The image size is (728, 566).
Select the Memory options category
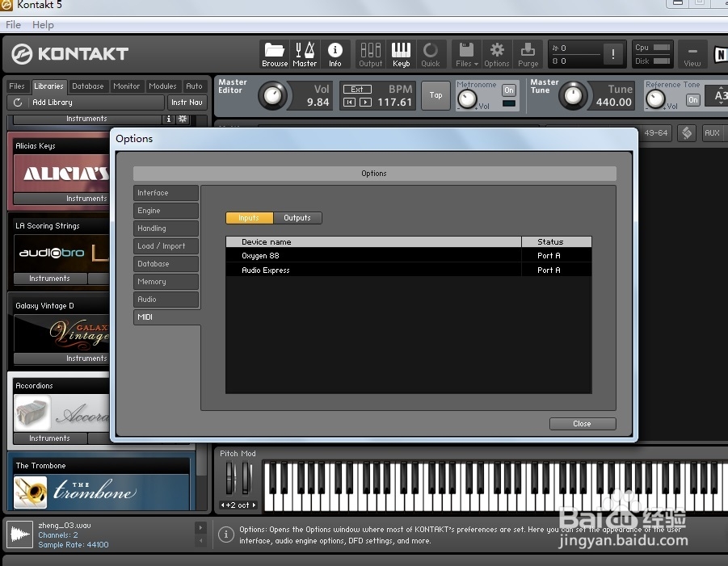point(166,282)
